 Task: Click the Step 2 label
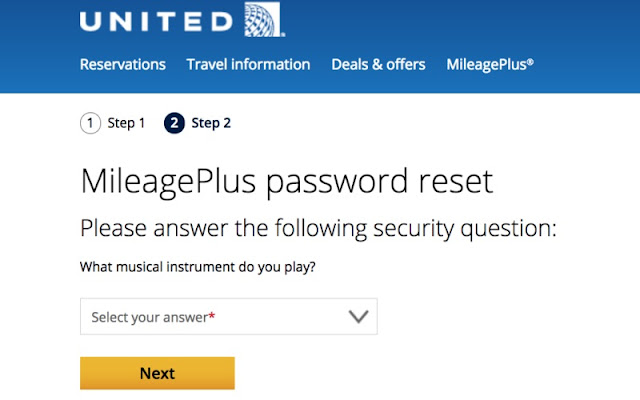(x=211, y=123)
